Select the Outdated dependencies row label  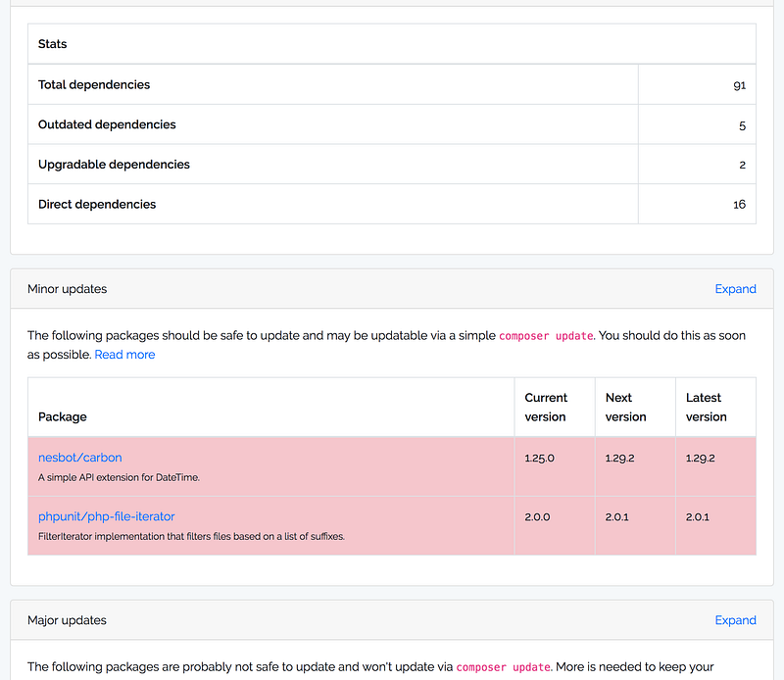(x=107, y=125)
